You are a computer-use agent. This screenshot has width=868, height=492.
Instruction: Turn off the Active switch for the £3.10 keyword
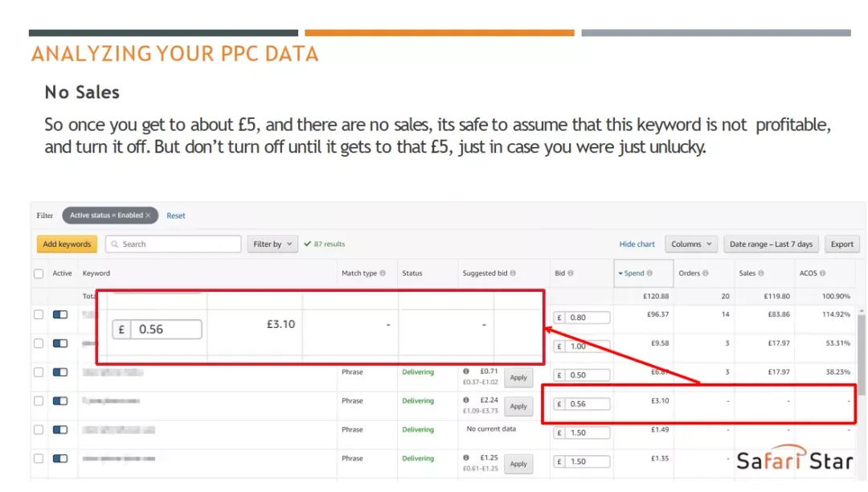click(x=60, y=400)
